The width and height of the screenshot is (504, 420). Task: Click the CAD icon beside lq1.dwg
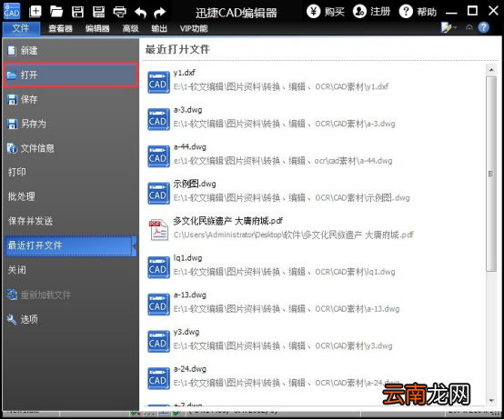coord(158,267)
